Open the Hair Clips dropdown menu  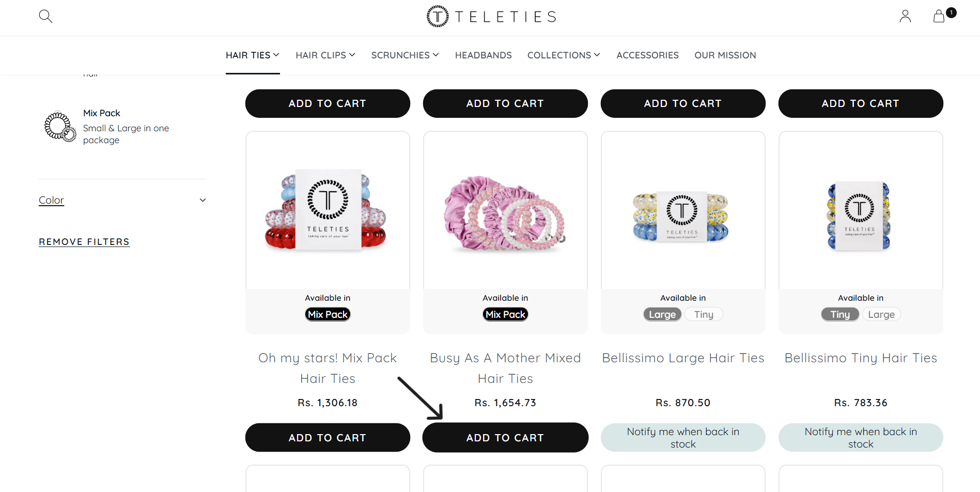pos(325,55)
